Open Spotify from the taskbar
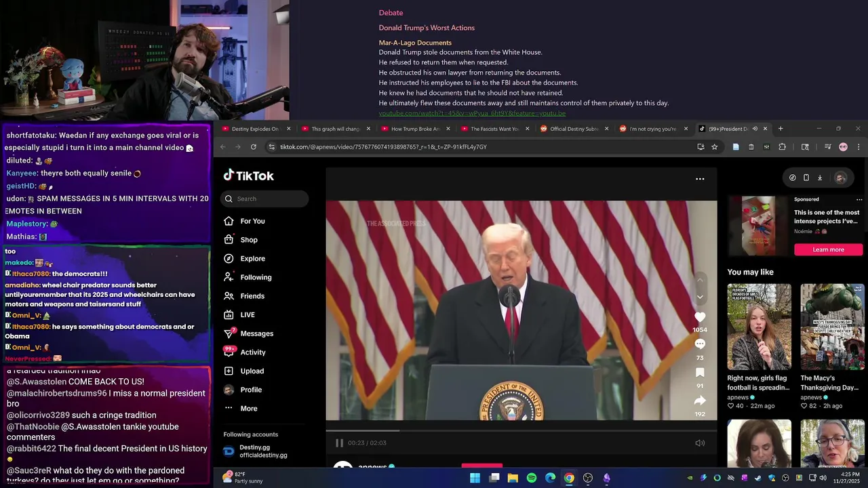868x488 pixels. point(532,478)
